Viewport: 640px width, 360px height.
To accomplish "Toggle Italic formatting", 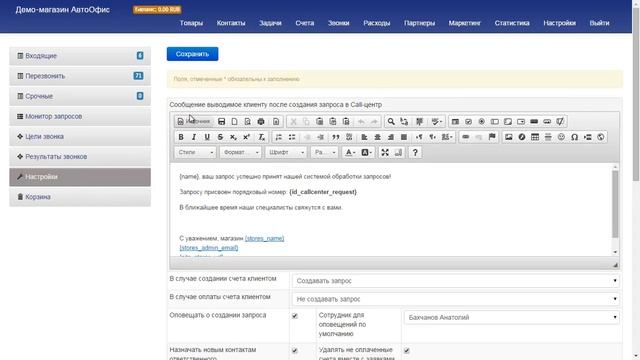I will point(194,137).
